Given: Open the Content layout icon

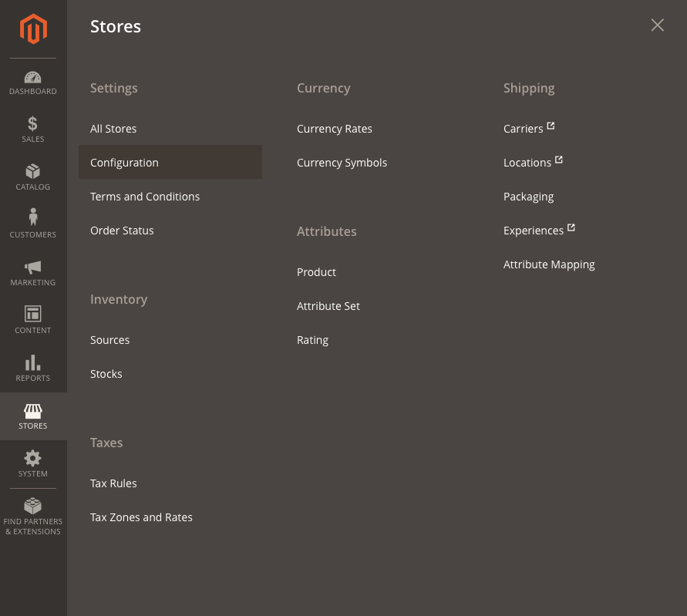Looking at the screenshot, I should tap(33, 314).
